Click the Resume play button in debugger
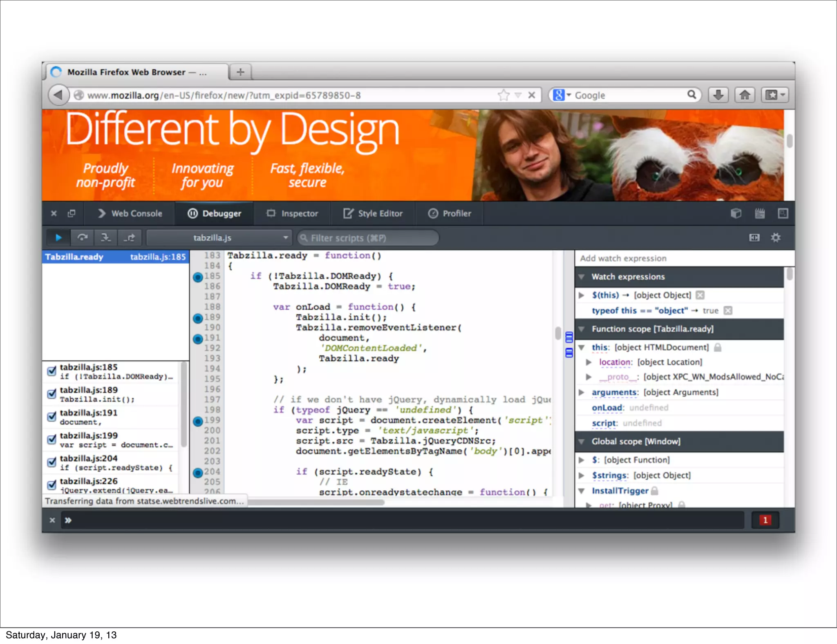Screen dimensions: 837x644 coord(58,237)
